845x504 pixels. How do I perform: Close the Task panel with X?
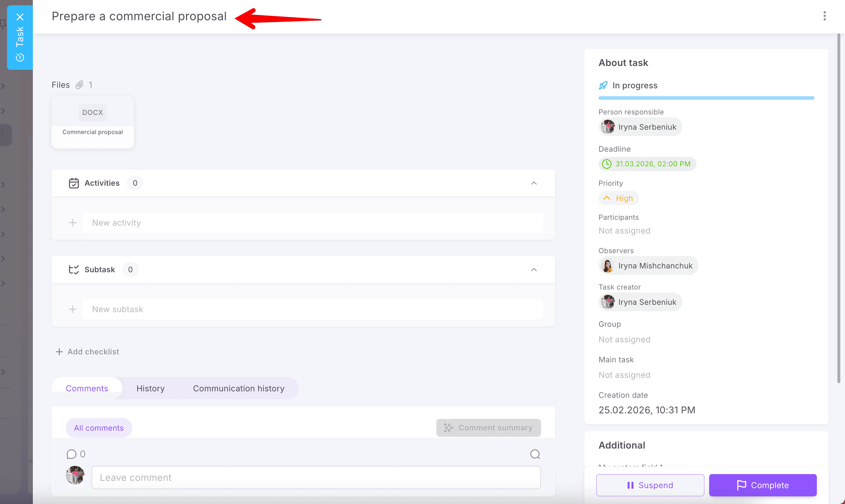click(x=20, y=17)
